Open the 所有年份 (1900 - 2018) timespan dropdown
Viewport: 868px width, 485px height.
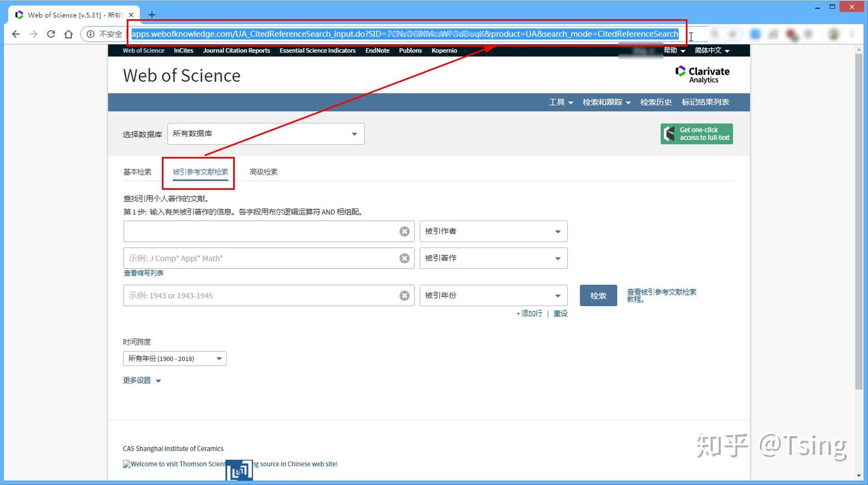tap(175, 358)
